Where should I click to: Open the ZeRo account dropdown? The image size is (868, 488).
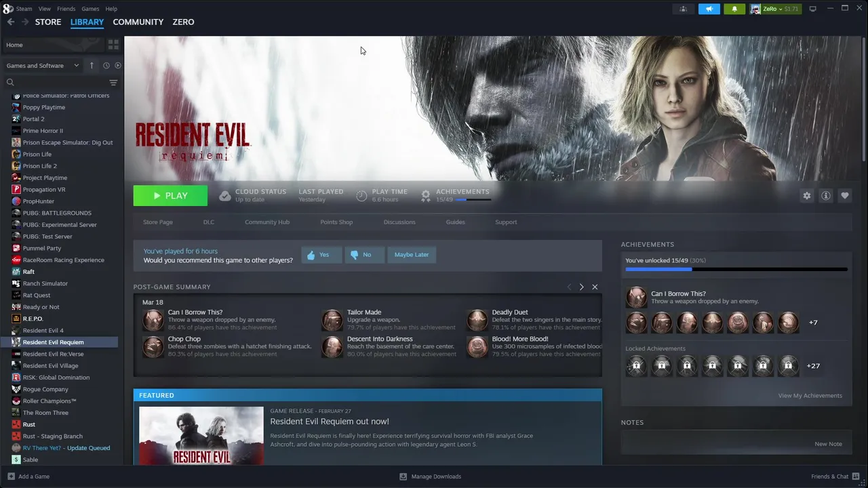(775, 9)
